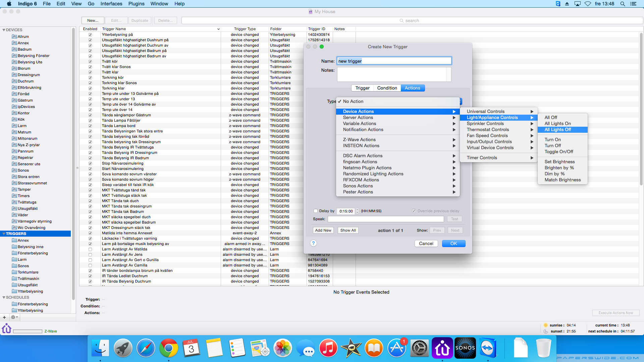Select the Actions tab in trigger dialog
Screen dimensions: 644x362
[412, 88]
